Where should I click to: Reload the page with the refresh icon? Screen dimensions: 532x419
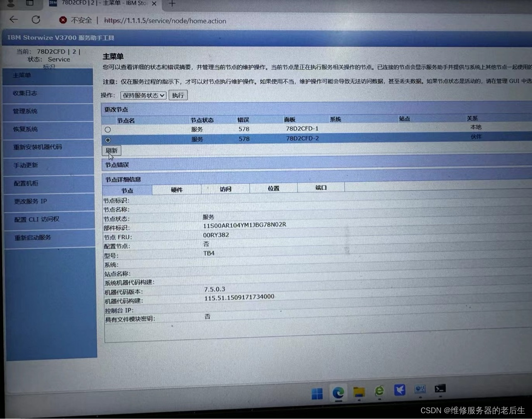click(x=36, y=20)
